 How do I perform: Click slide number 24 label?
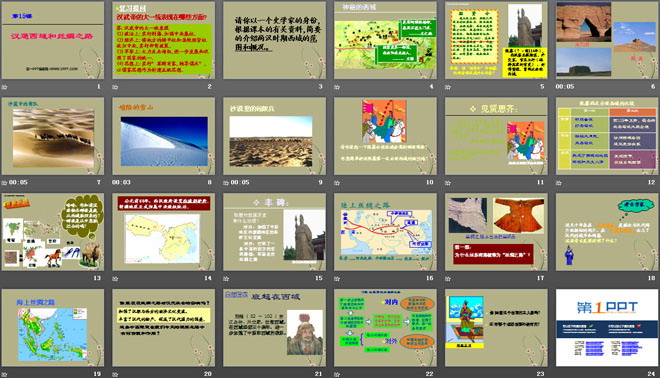(x=651, y=374)
